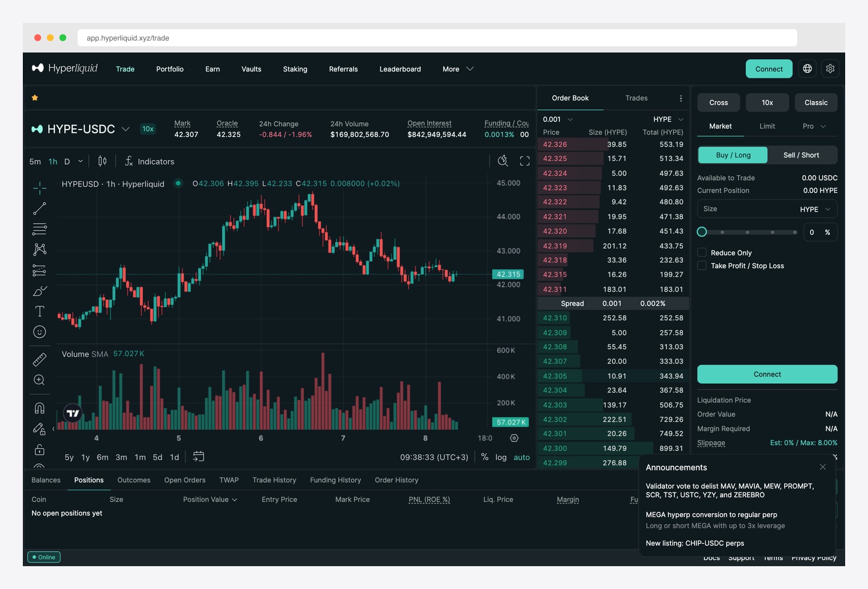Viewport: 868px width, 589px height.
Task: Select the ruler measure tool
Action: point(39,360)
